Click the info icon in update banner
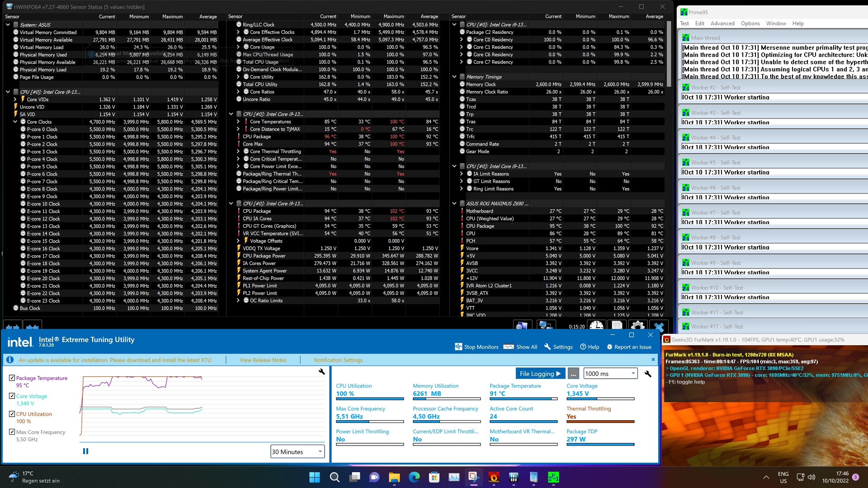Image resolution: width=868 pixels, height=488 pixels. [9, 360]
